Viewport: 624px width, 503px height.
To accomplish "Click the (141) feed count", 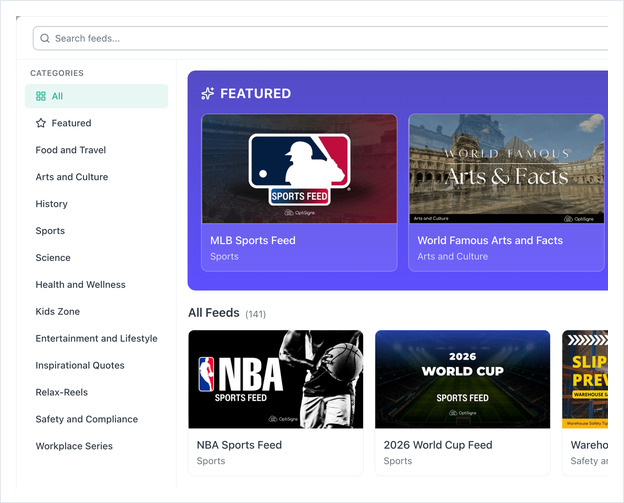I will click(255, 314).
